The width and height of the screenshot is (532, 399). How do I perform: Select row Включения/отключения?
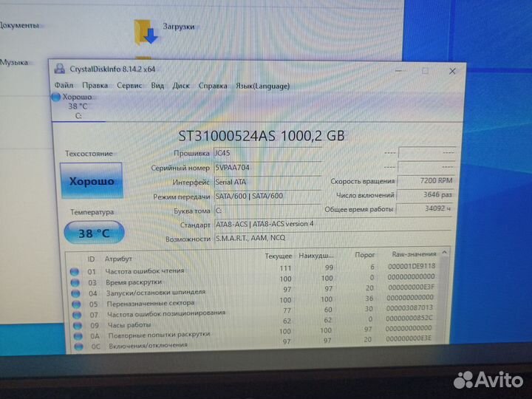[x=253, y=342]
